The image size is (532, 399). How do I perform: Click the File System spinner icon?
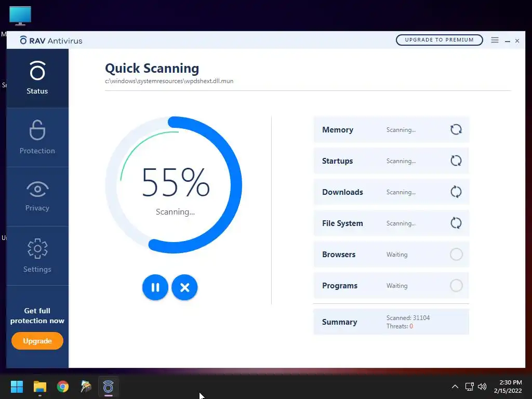click(456, 223)
